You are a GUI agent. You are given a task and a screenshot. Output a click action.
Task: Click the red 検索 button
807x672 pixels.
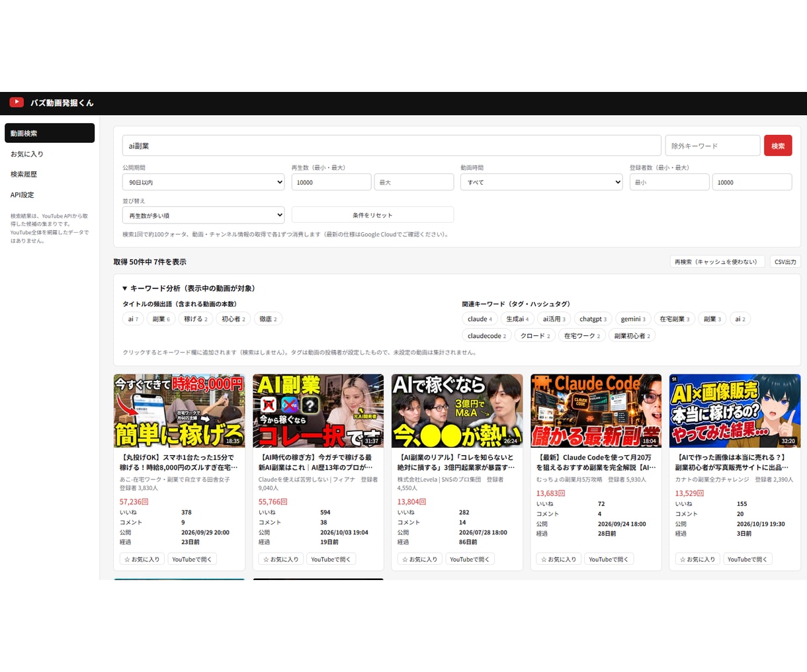point(778,146)
